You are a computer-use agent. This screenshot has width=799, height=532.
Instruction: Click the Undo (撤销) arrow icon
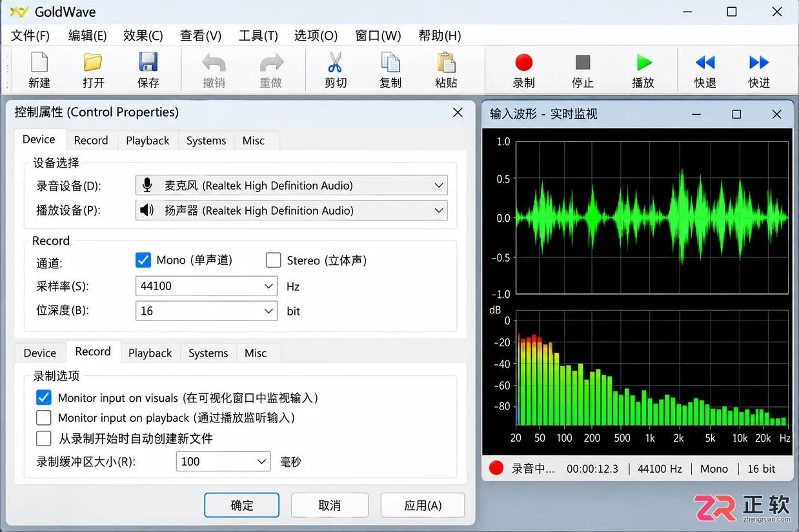click(214, 63)
